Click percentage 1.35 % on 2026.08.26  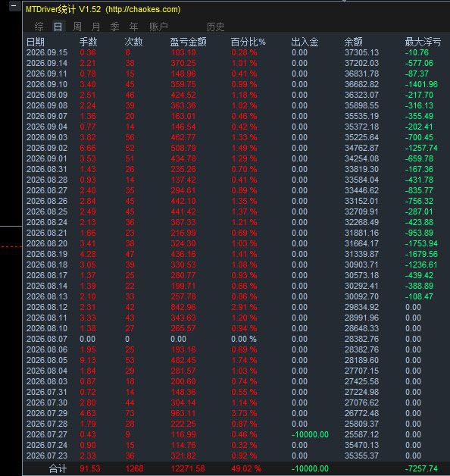click(244, 202)
